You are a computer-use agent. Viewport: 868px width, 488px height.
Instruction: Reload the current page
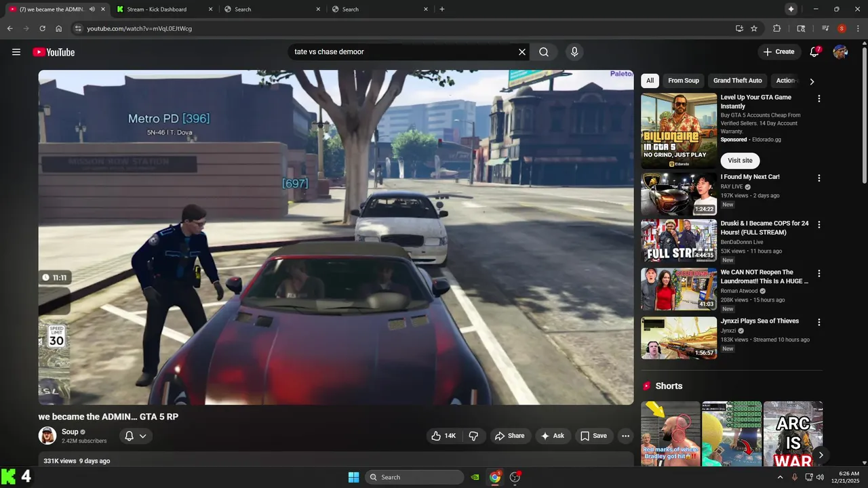[42, 28]
